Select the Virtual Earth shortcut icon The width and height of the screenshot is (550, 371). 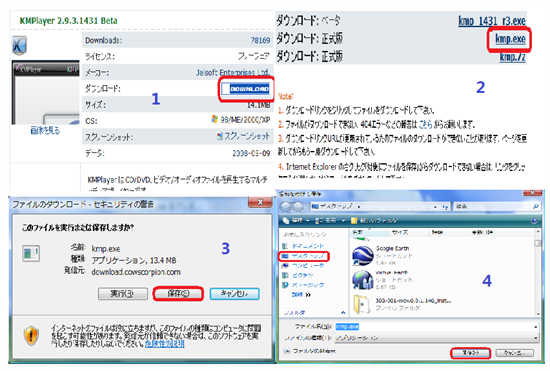(x=363, y=280)
